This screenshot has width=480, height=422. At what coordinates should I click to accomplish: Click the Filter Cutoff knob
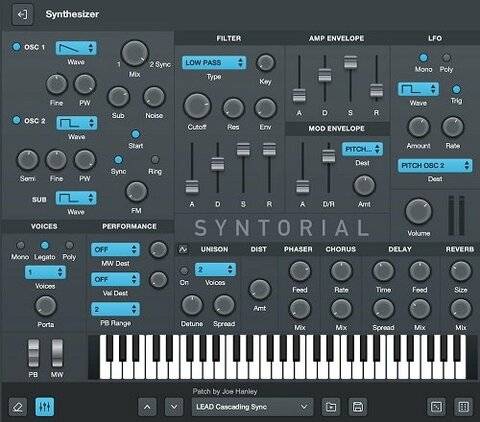pyautogui.click(x=197, y=107)
